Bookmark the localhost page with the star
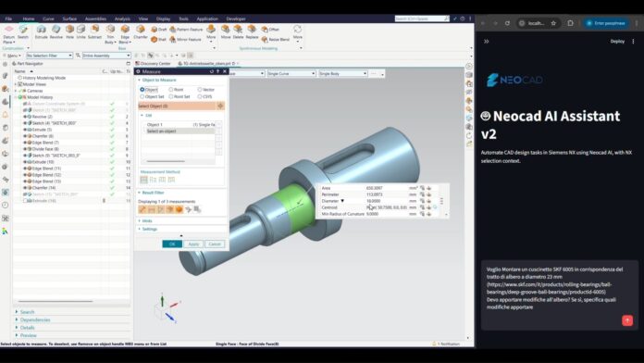The height and width of the screenshot is (363, 644). (553, 23)
